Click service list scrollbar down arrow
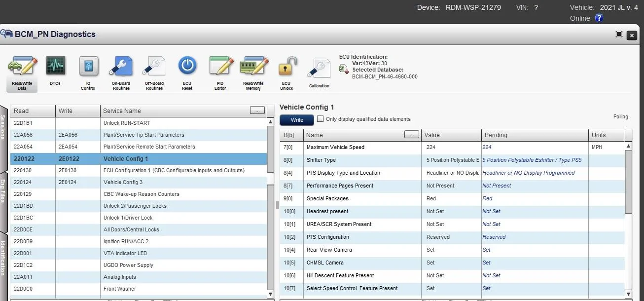Viewport: 644px width, 301px height. 270,294
